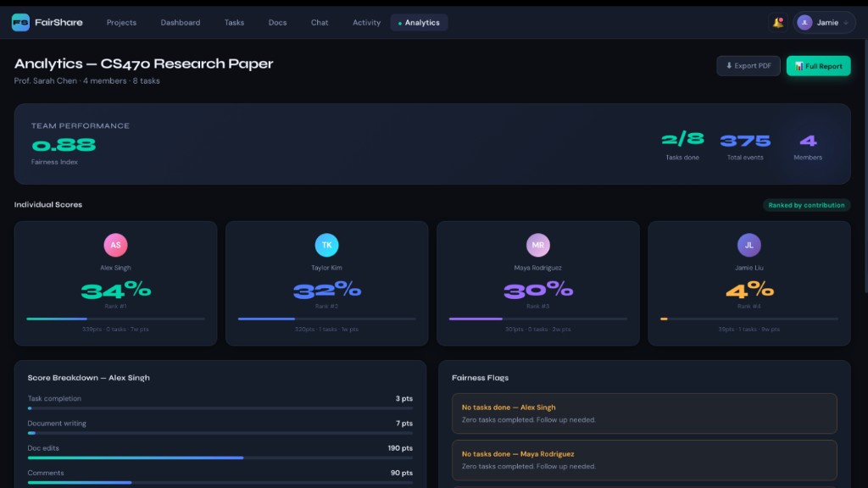Switch to the Dashboard tab

tap(181, 23)
